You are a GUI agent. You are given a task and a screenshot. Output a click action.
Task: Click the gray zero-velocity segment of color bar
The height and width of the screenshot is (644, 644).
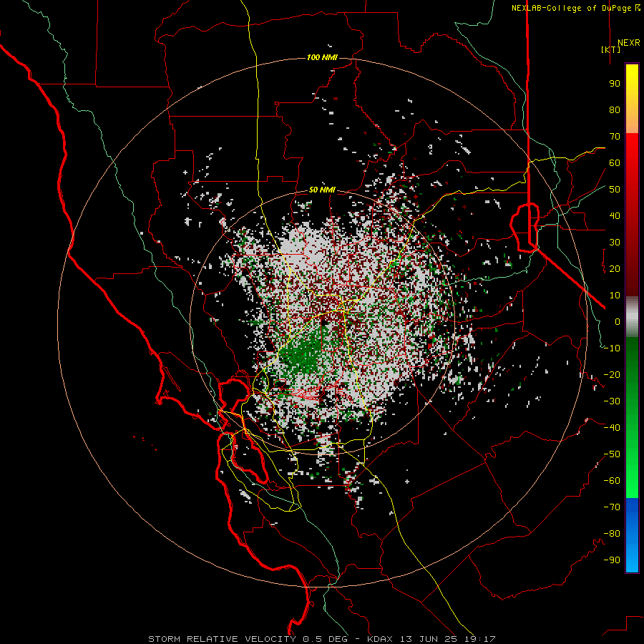(632, 317)
